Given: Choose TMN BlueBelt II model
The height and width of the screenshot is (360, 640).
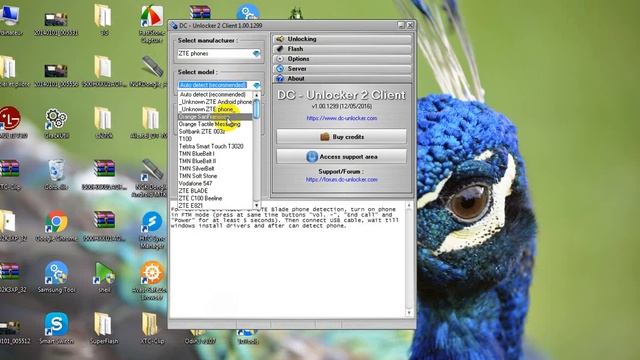Looking at the screenshot, I should (x=215, y=161).
